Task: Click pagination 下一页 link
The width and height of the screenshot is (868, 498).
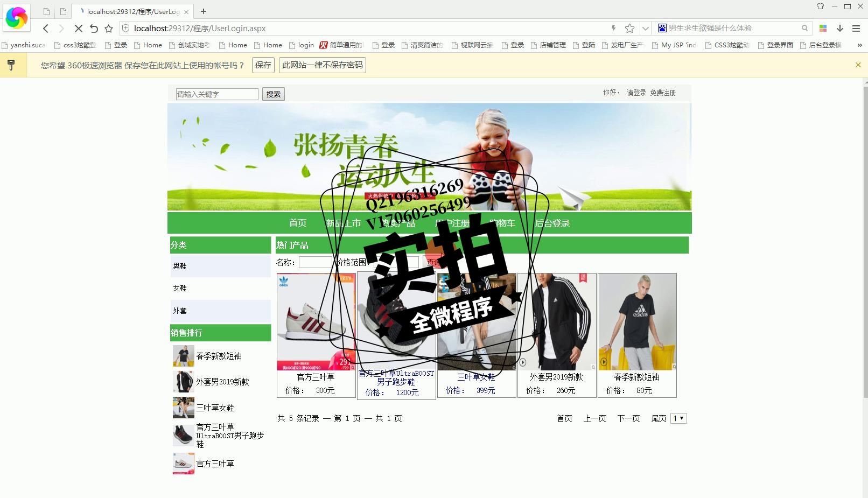Action: (629, 418)
